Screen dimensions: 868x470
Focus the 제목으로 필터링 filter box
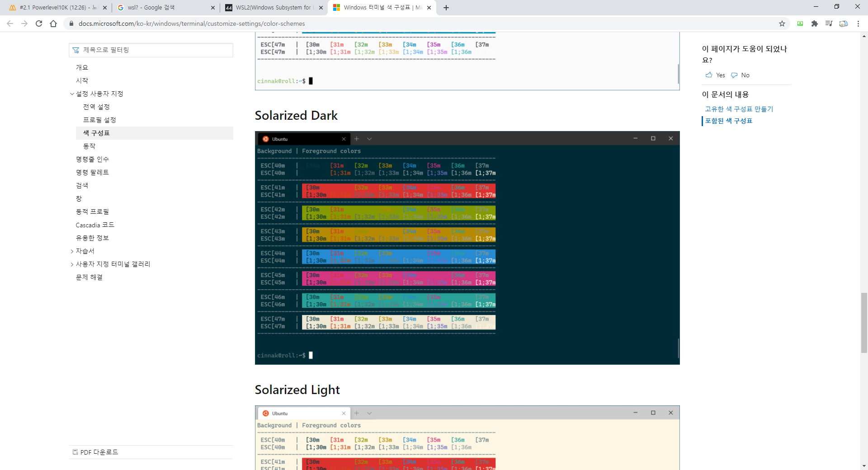tap(151, 50)
